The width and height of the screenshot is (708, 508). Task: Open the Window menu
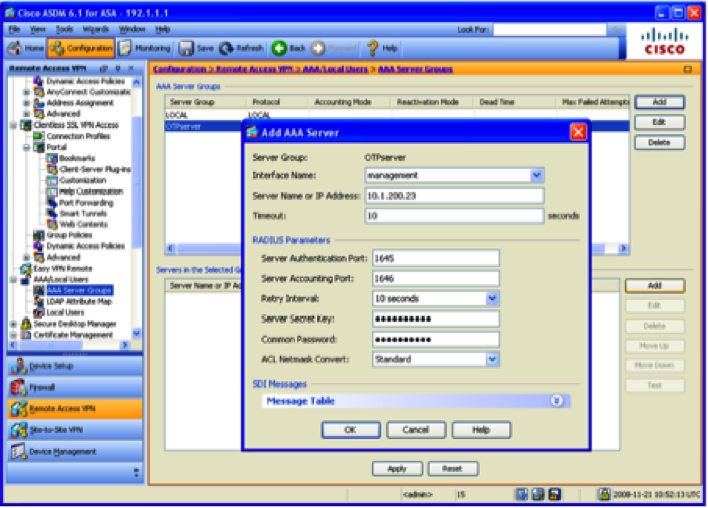coord(132,29)
